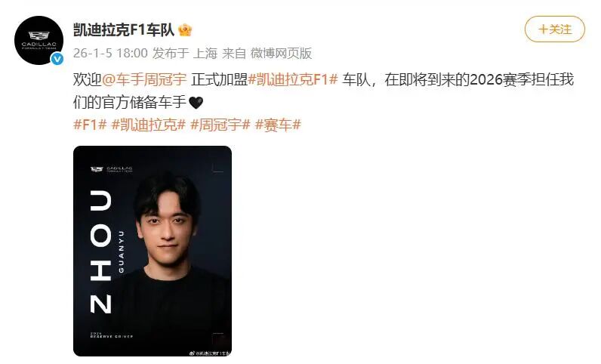This screenshot has width=601, height=364.
Task: Click the vertical ZHOU lettering on poster
Action: (x=101, y=251)
